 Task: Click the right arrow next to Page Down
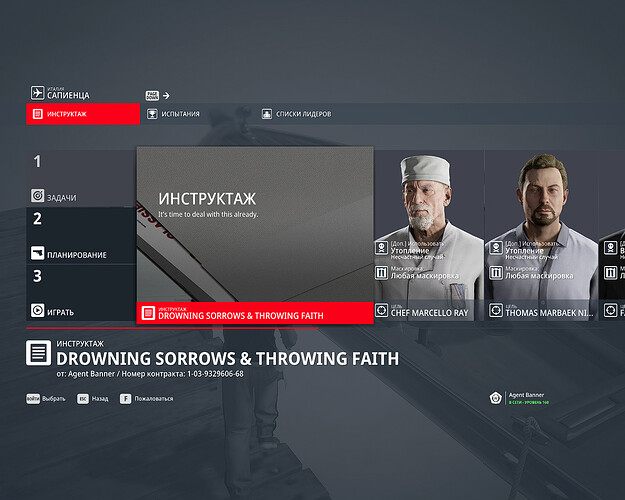click(166, 96)
